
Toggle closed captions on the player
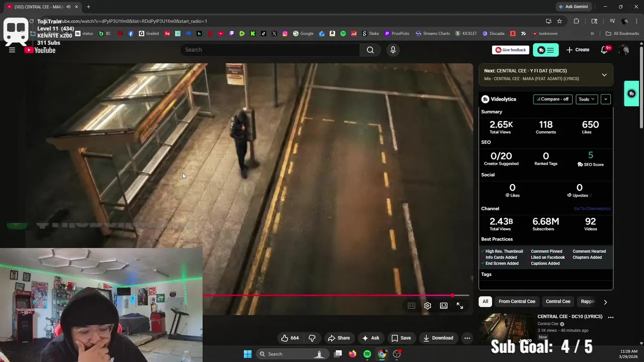(x=412, y=306)
